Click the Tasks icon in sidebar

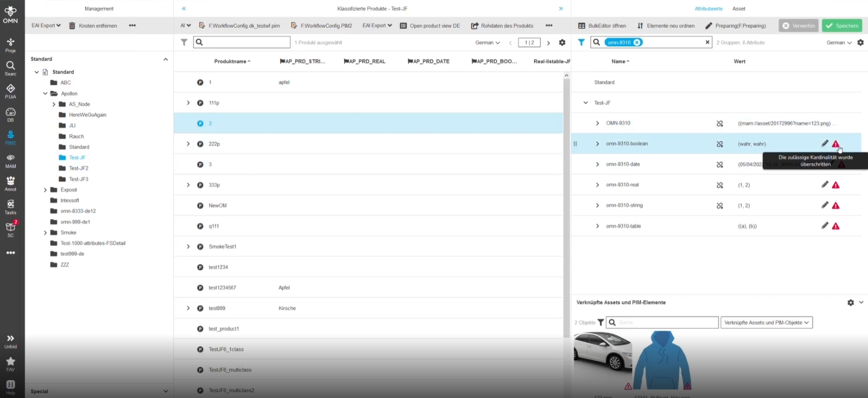pos(10,206)
